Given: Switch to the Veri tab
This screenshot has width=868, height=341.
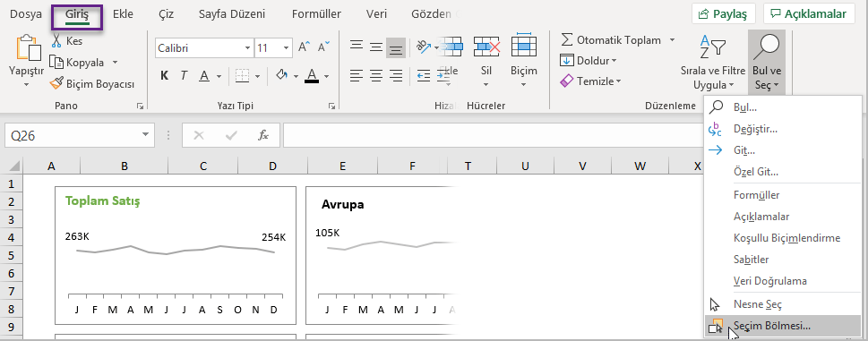Looking at the screenshot, I should click(376, 14).
